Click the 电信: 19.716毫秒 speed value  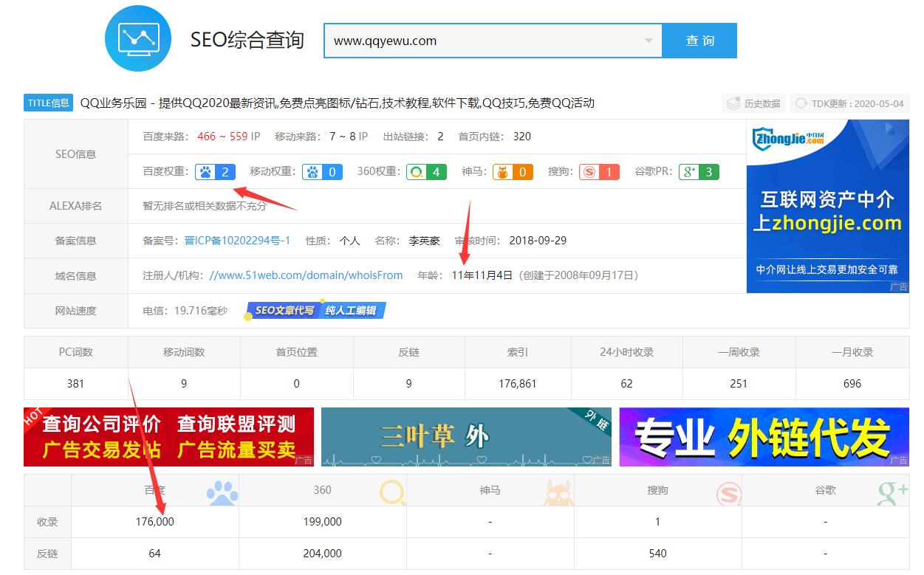[185, 311]
